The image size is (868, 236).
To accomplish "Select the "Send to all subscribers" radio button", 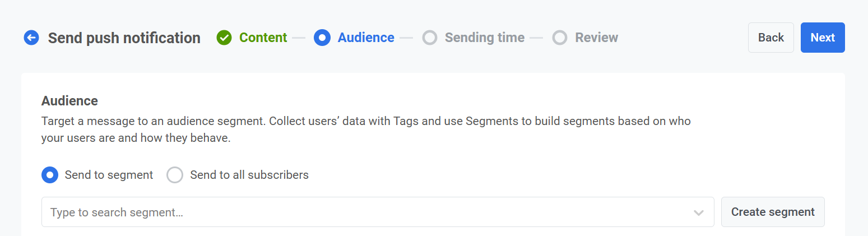I will pos(175,175).
